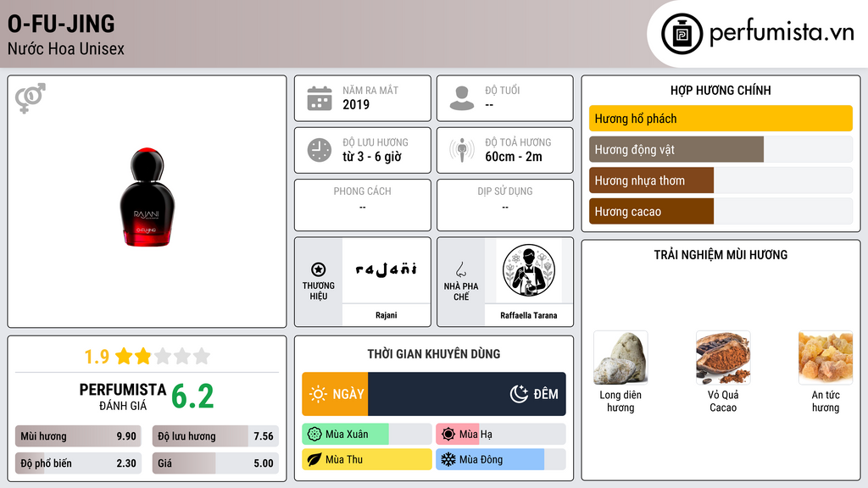This screenshot has height=488, width=868.
Task: Click the Phong cách card
Action: (x=363, y=205)
